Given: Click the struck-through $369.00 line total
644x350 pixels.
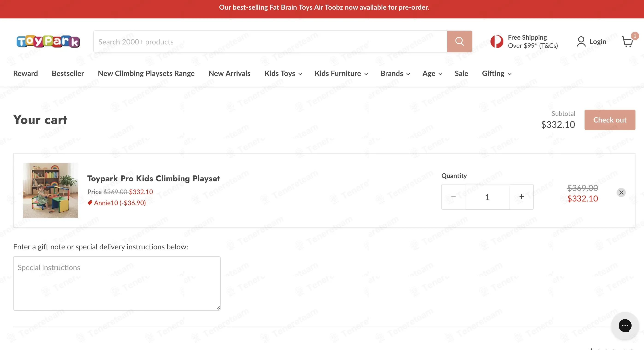Looking at the screenshot, I should coord(582,188).
